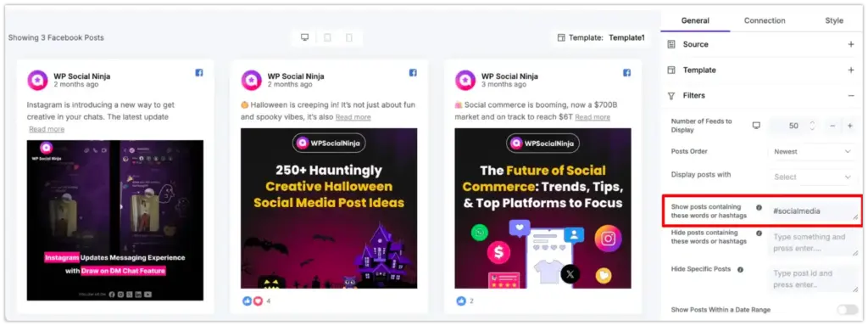868x326 pixels.
Task: Click the 3 months ago timestamp
Action: pyautogui.click(x=504, y=85)
